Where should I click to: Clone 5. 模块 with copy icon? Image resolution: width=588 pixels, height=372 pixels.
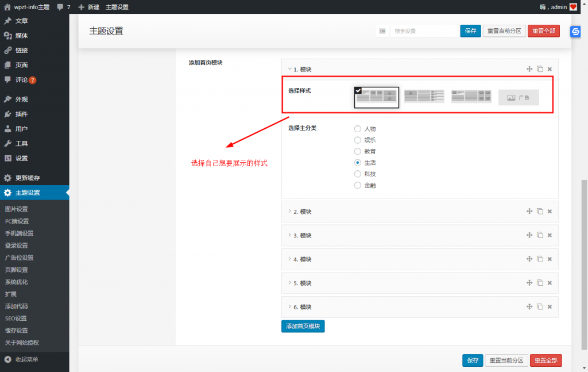[540, 283]
